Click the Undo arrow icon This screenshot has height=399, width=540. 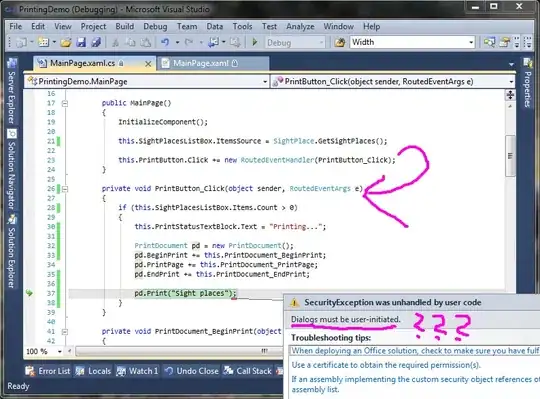point(165,43)
